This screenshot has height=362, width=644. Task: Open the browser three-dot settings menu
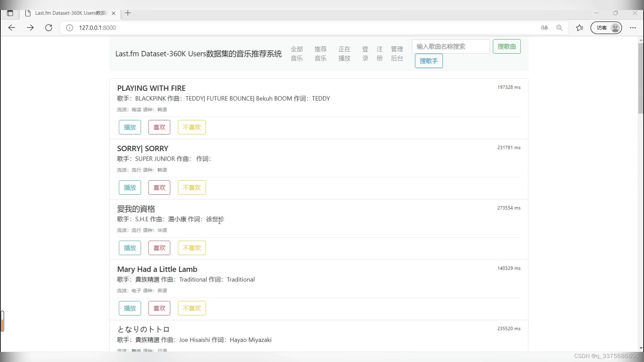(x=633, y=28)
